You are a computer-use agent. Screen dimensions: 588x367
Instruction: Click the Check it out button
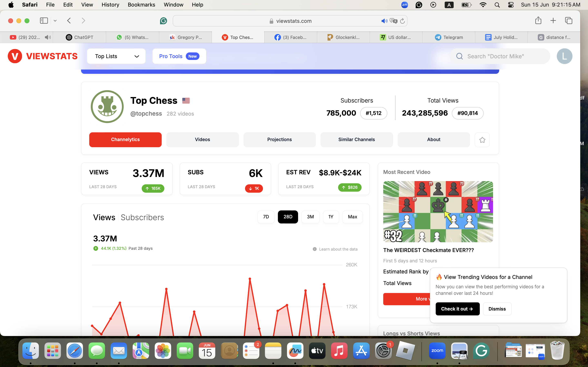point(457,309)
